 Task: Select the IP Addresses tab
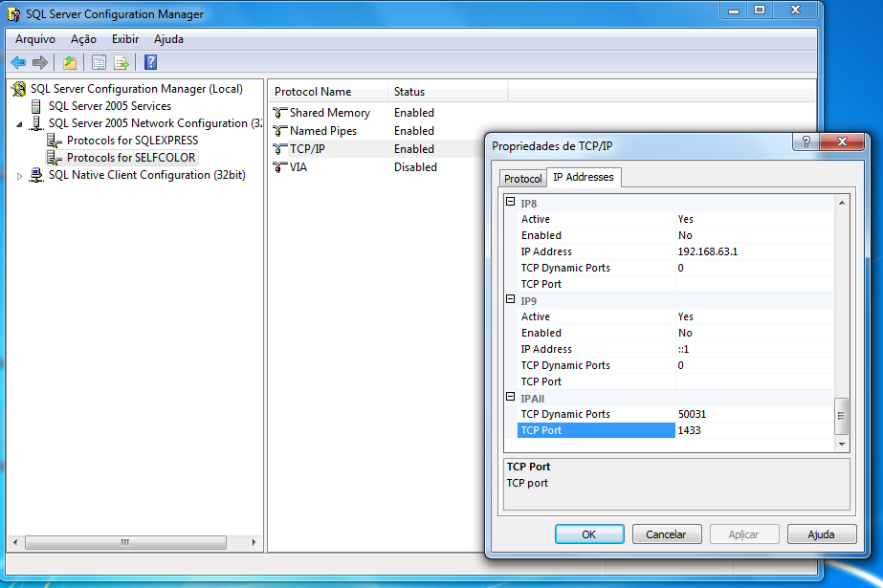tap(584, 177)
